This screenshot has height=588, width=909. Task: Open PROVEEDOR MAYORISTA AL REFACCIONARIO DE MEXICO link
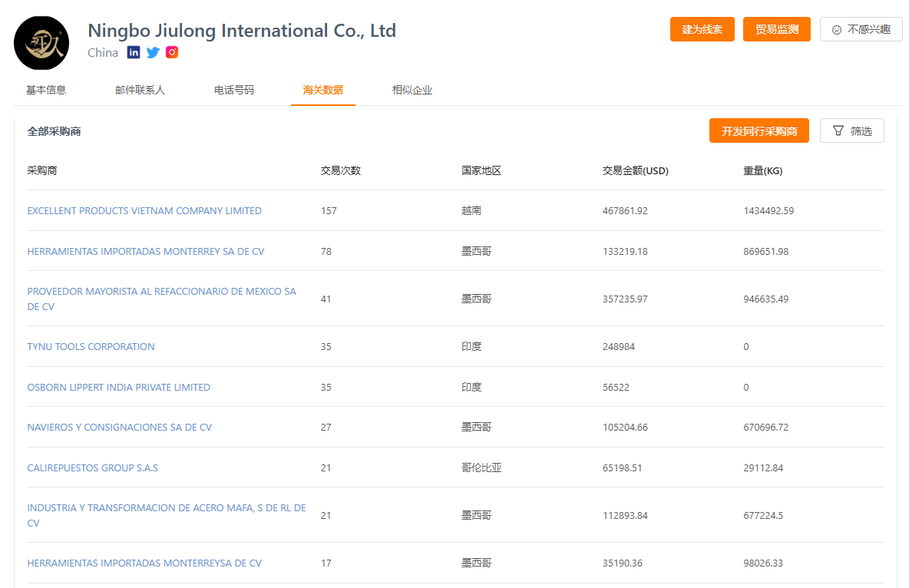point(162,299)
